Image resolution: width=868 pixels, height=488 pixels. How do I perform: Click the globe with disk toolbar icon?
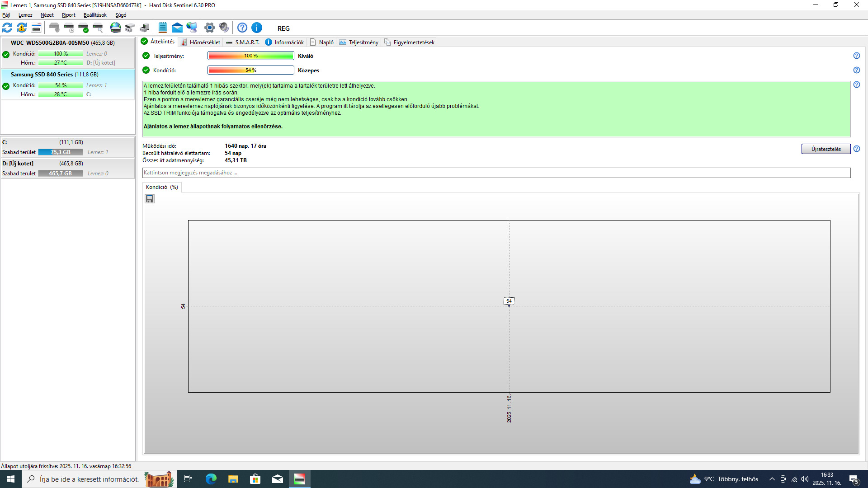point(116,28)
